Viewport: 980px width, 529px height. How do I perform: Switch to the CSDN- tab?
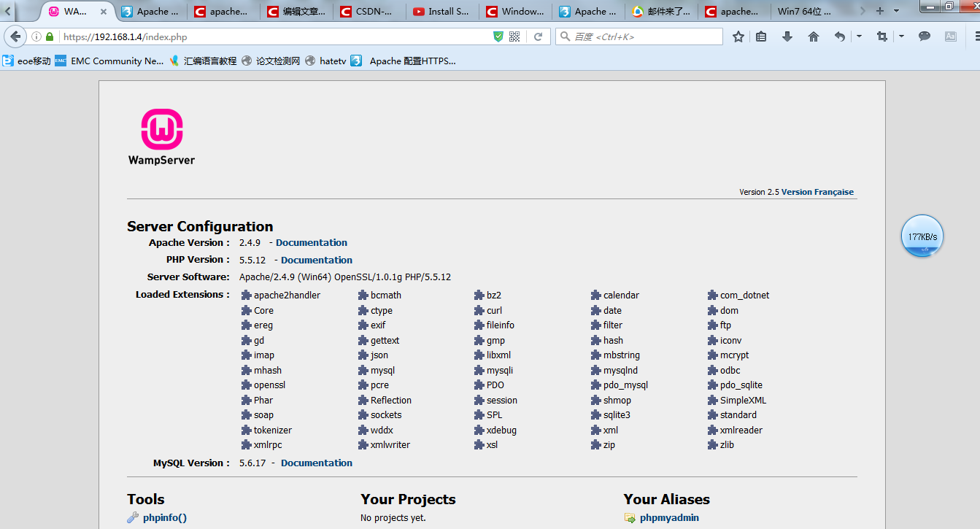click(x=369, y=12)
